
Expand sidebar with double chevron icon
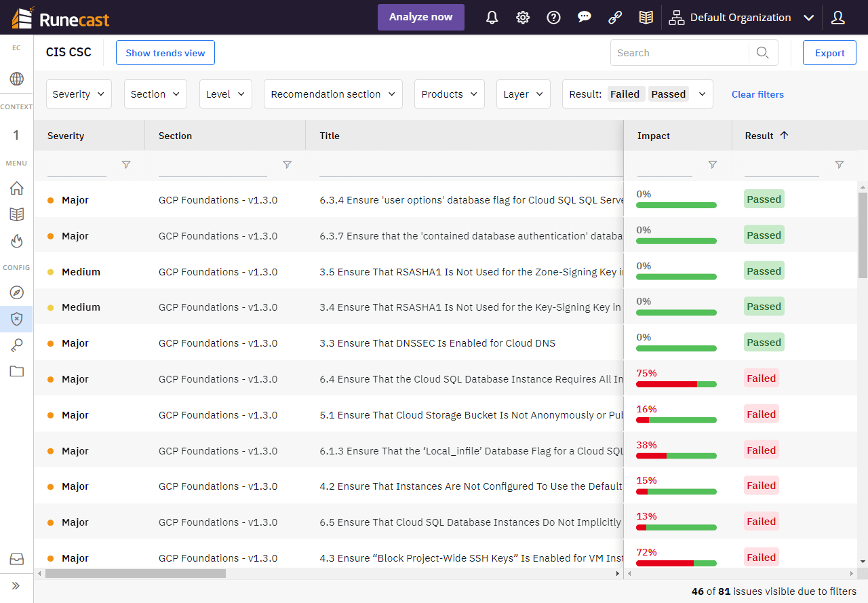[x=16, y=585]
